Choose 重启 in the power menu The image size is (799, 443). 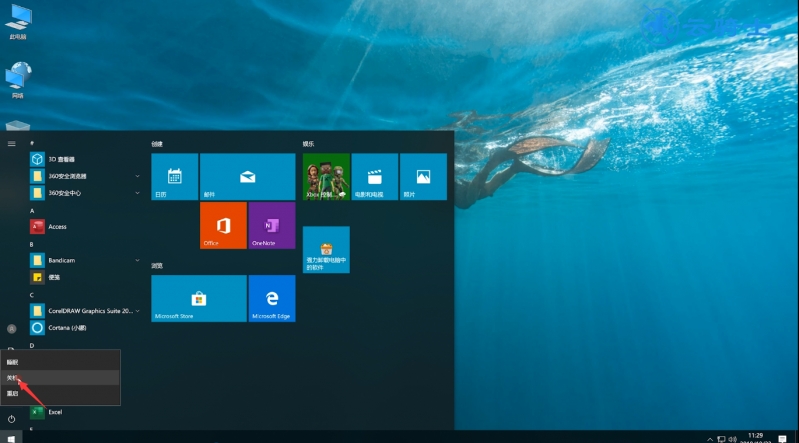point(60,393)
